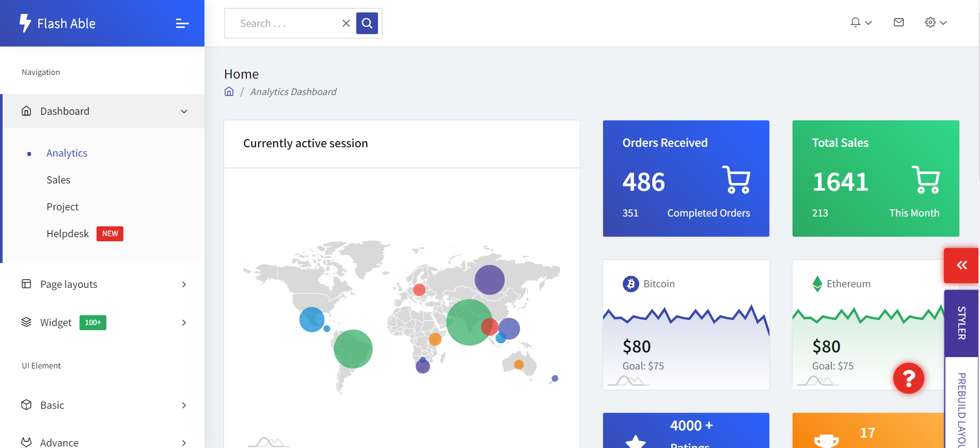This screenshot has width=980, height=448.
Task: Toggle the sidebar collapse hamburger icon
Action: 182,23
